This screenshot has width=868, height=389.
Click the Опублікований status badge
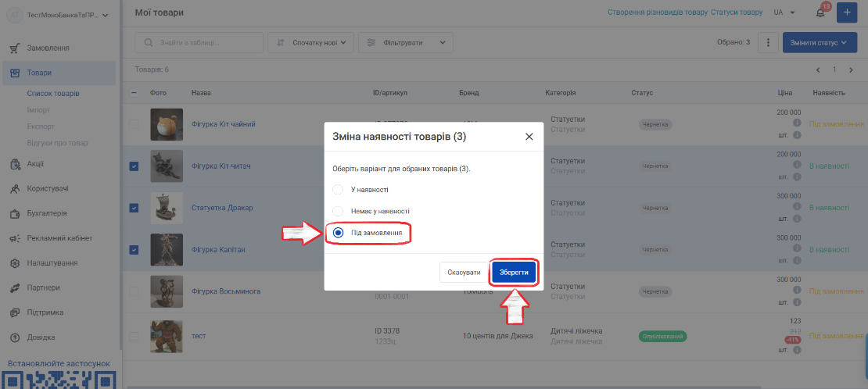click(x=662, y=336)
